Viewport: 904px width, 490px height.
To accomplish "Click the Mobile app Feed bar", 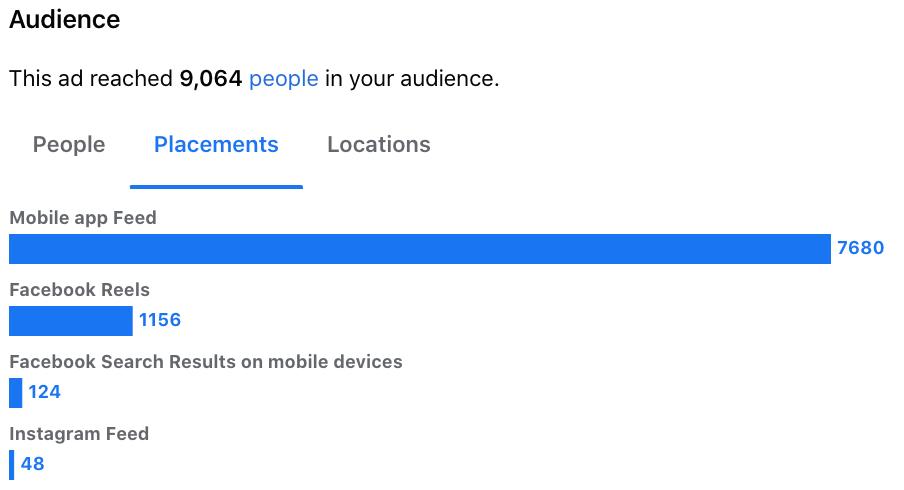I will (420, 249).
